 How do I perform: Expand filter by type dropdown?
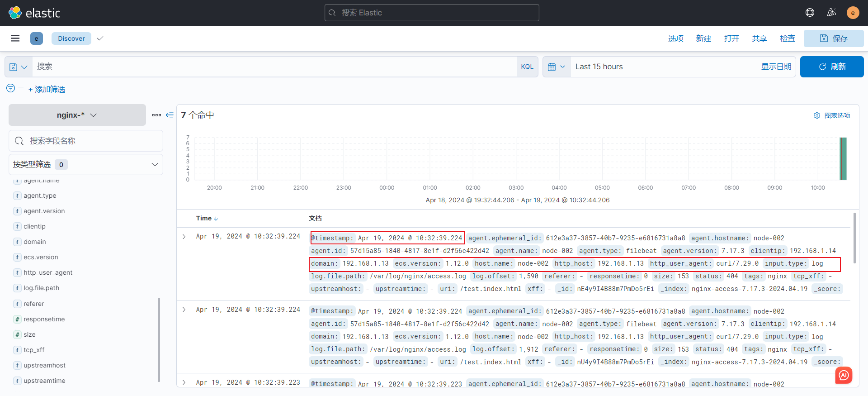tap(86, 164)
